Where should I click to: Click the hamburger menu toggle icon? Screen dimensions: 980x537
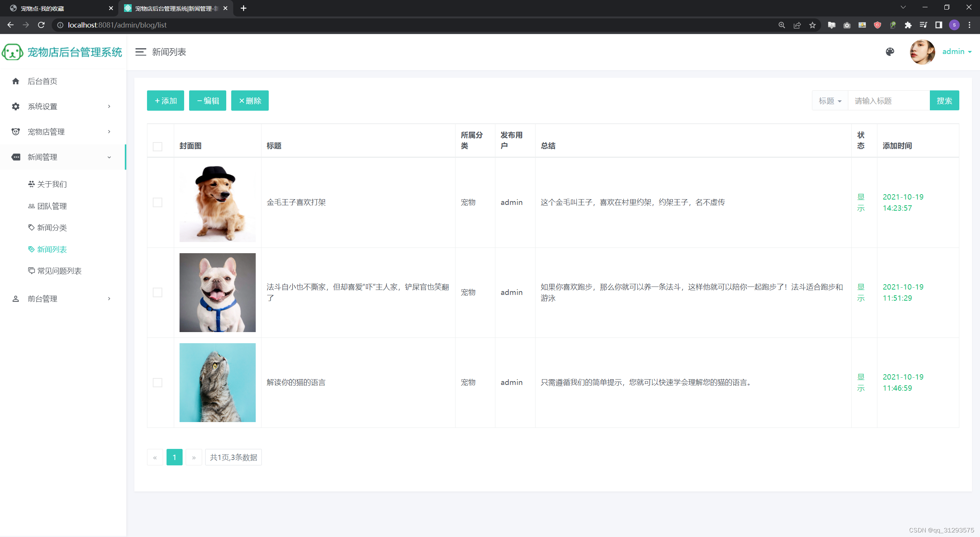[140, 52]
